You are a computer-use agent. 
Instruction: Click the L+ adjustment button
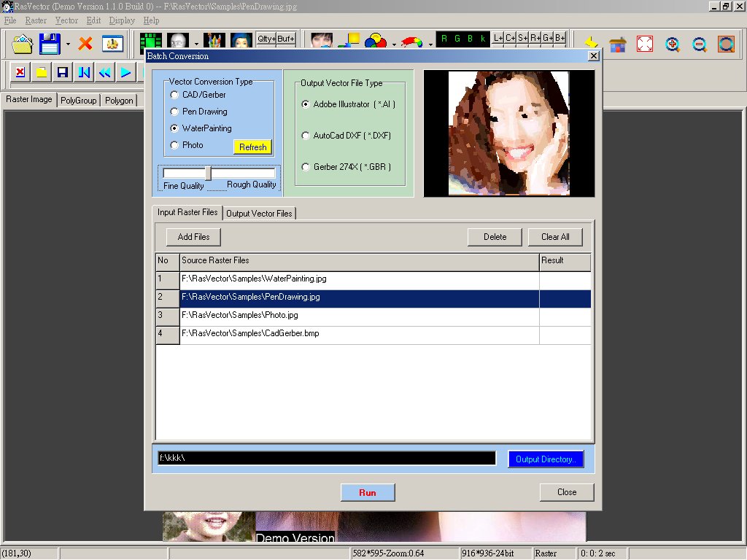498,38
